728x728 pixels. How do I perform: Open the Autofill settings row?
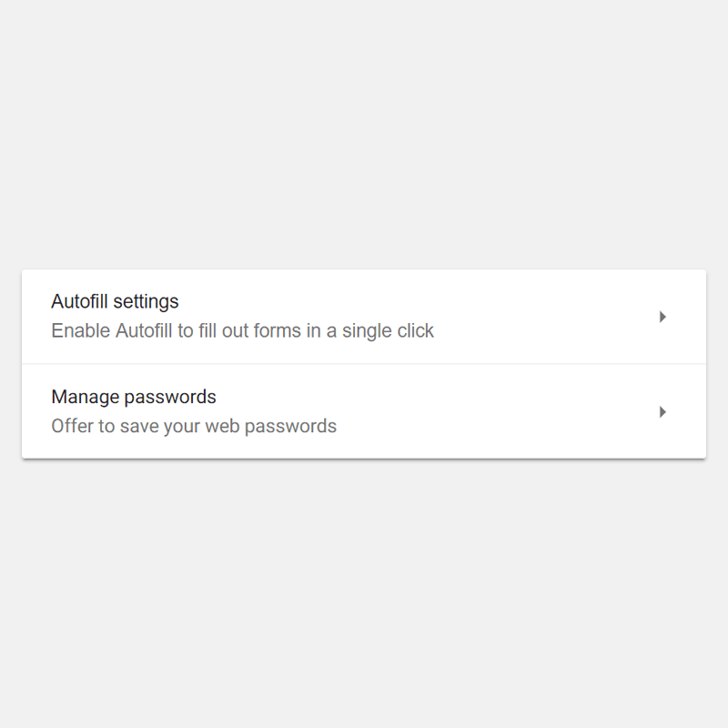(364, 317)
